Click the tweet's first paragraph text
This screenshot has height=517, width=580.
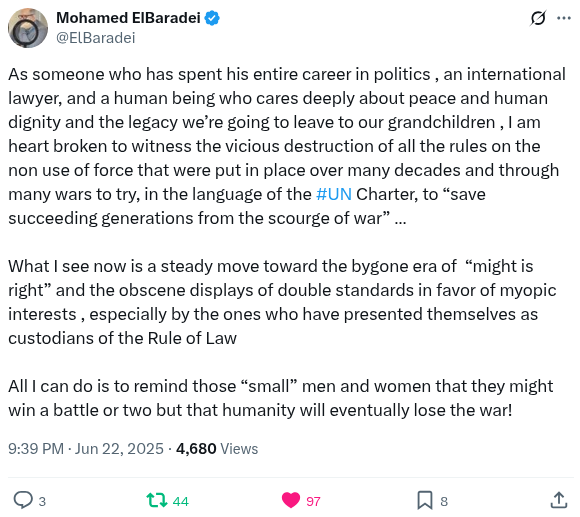pos(287,146)
